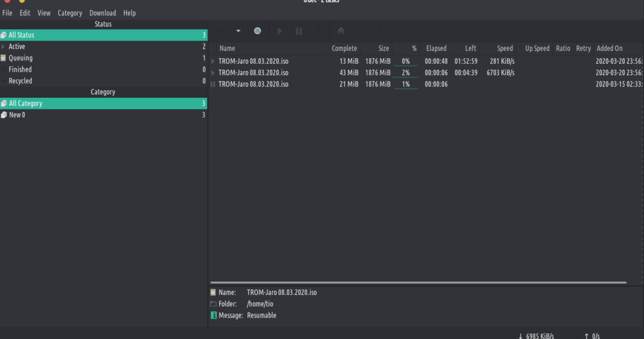Click the green info icon beside Message
The image size is (644, 339).
[214, 315]
